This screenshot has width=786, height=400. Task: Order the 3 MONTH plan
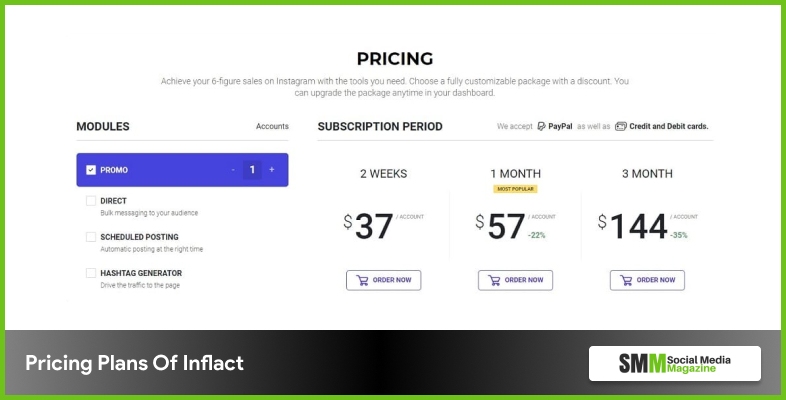(648, 280)
